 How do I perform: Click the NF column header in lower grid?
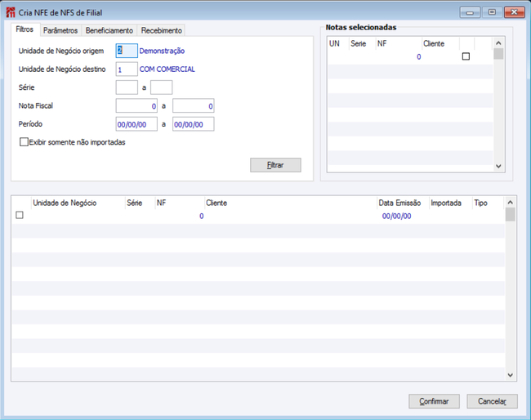[x=180, y=203]
